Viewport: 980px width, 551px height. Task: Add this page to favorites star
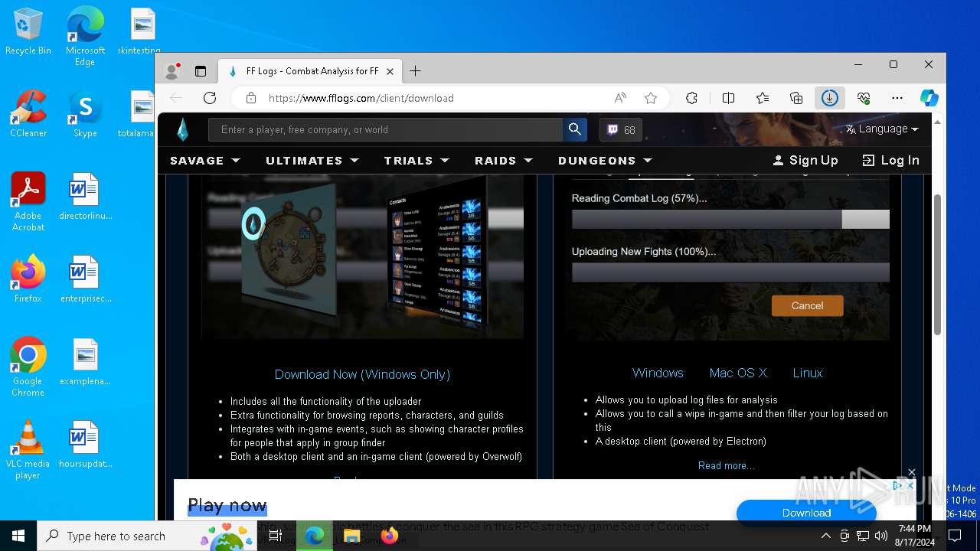pyautogui.click(x=651, y=98)
